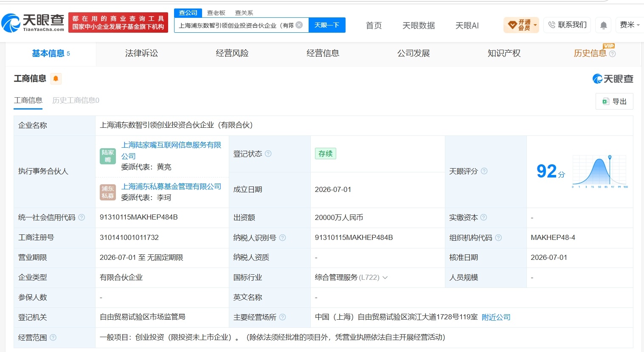Image resolution: width=644 pixels, height=352 pixels.
Task: Open the 知识产权 tab
Action: pos(504,54)
